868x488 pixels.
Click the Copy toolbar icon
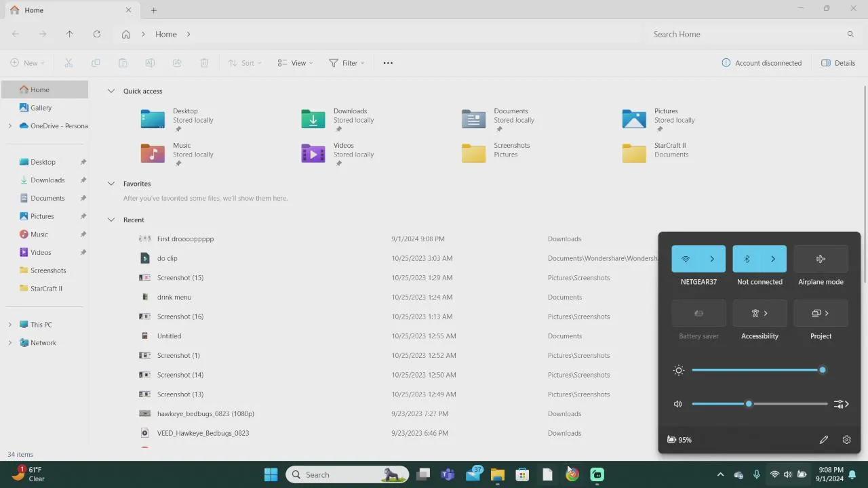click(x=96, y=63)
